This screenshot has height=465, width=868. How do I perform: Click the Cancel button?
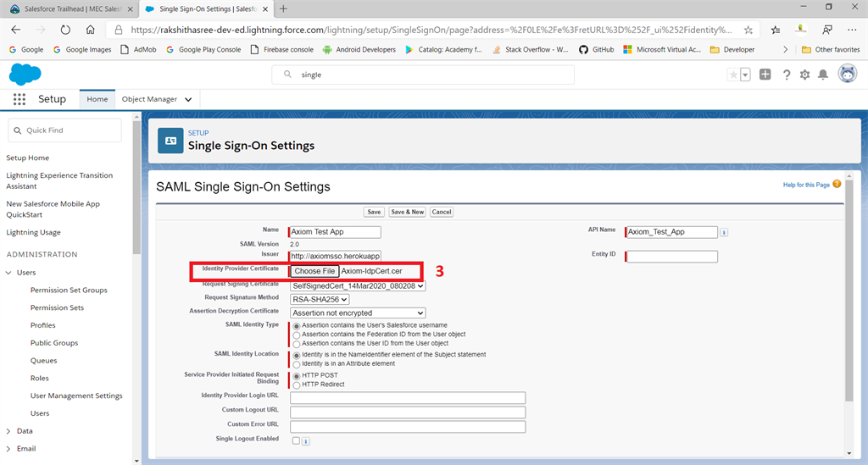(x=441, y=212)
